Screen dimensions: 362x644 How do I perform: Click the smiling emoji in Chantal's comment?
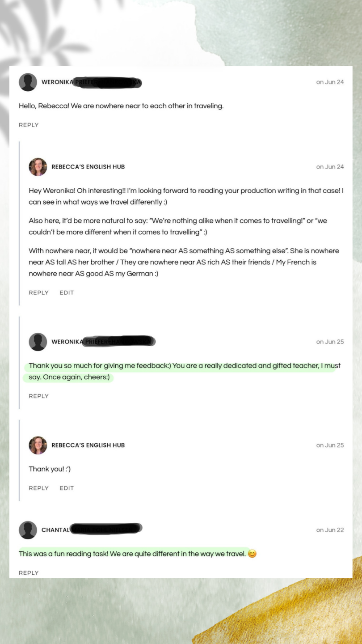click(x=252, y=554)
